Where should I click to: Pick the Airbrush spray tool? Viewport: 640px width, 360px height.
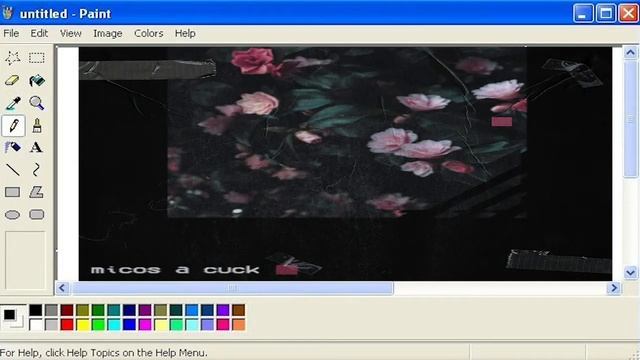coord(13,147)
